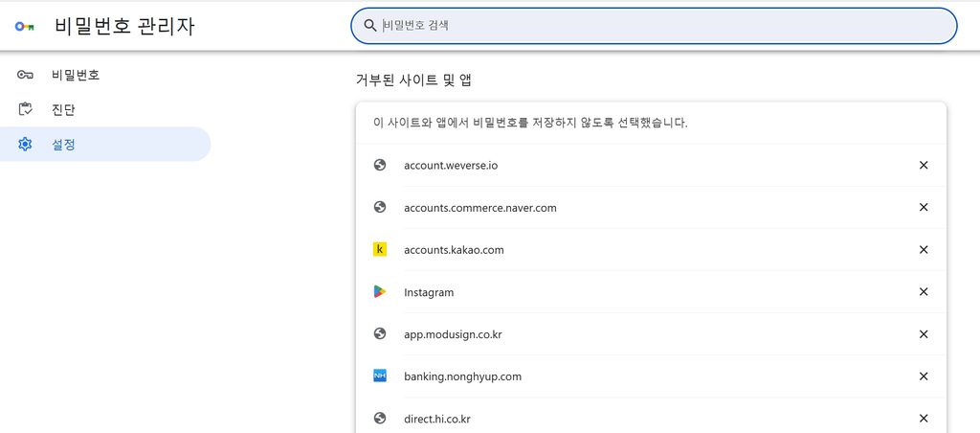This screenshot has width=980, height=433.
Task: Open the 비밀번호 sidebar section
Action: point(105,75)
